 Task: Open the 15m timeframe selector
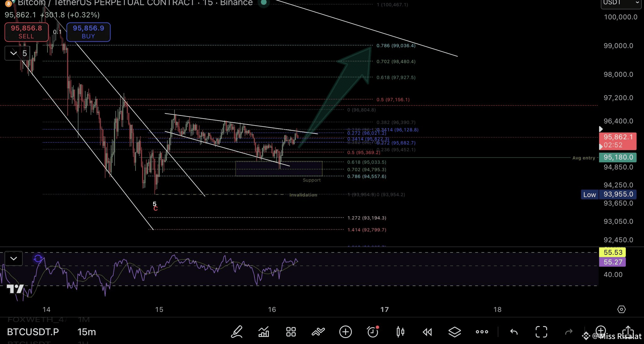pos(86,332)
